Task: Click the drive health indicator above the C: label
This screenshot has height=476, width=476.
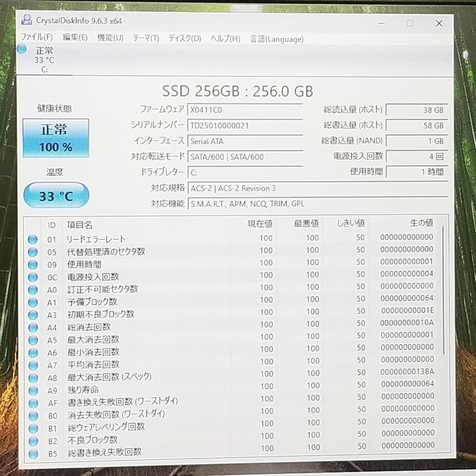Action: click(22, 49)
